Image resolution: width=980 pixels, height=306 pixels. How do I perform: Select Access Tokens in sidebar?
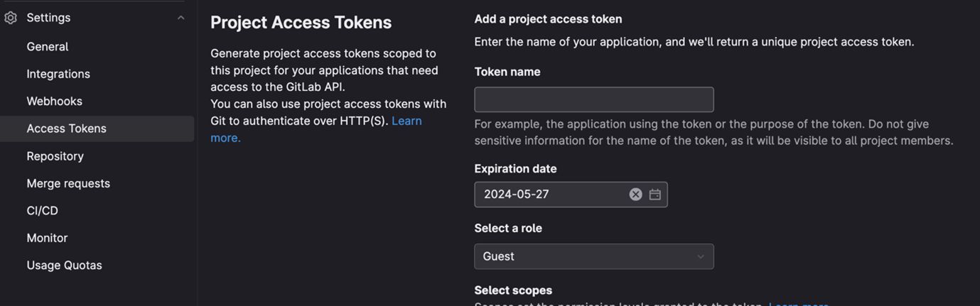point(97,129)
